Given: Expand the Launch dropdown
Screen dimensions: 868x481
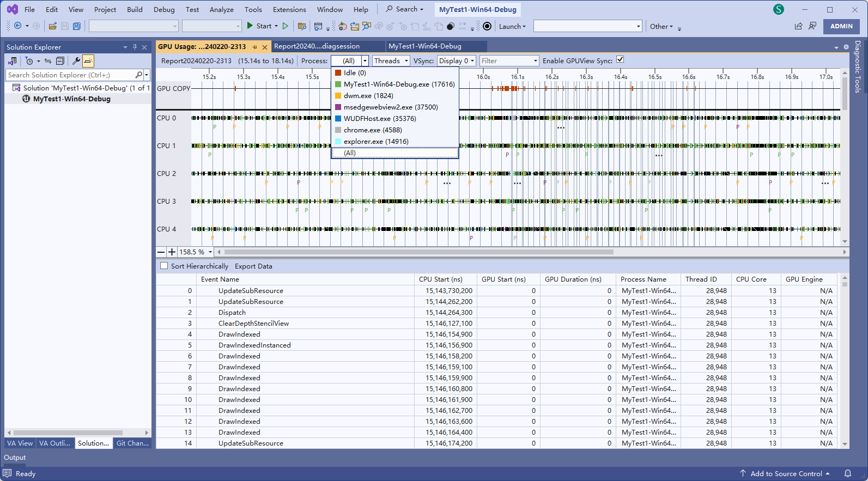Looking at the screenshot, I should [512, 26].
